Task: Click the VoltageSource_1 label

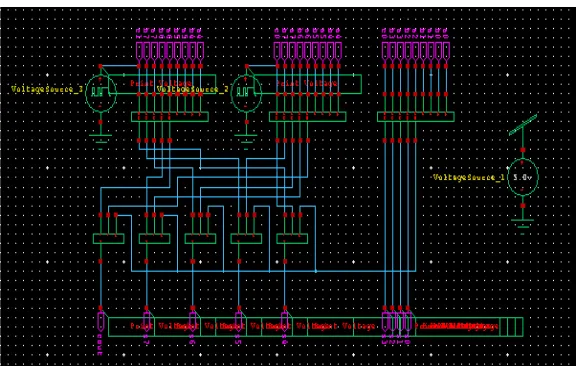Action: pyautogui.click(x=469, y=177)
